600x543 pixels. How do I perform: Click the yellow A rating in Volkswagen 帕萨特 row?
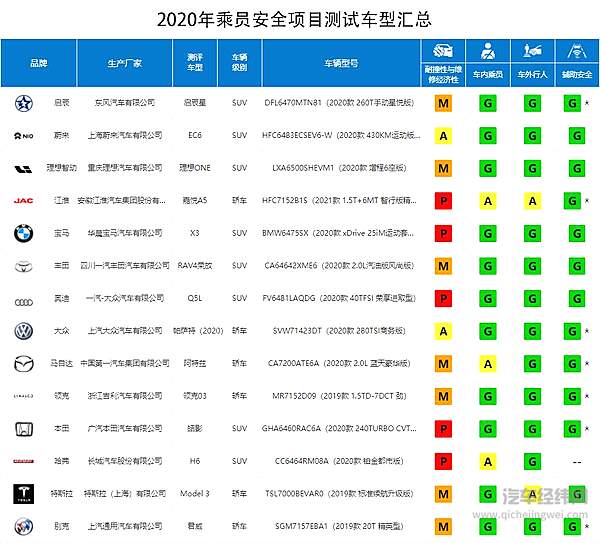pos(443,331)
